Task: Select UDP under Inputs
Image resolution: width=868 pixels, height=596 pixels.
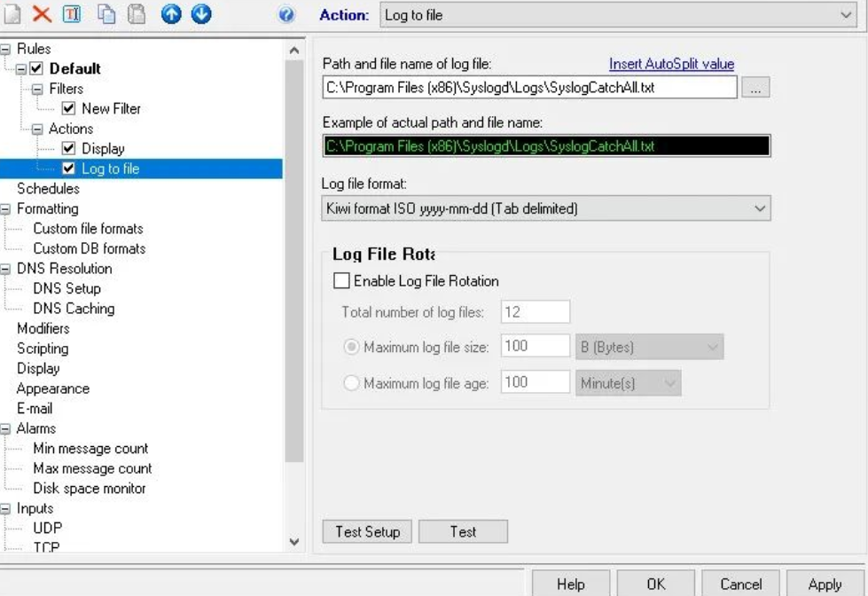Action: (48, 529)
